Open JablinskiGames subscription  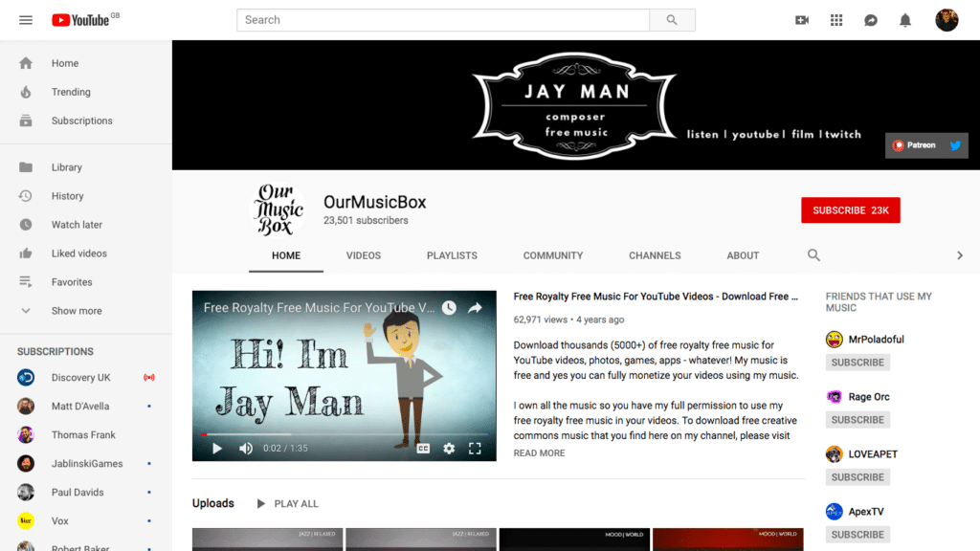pos(85,464)
